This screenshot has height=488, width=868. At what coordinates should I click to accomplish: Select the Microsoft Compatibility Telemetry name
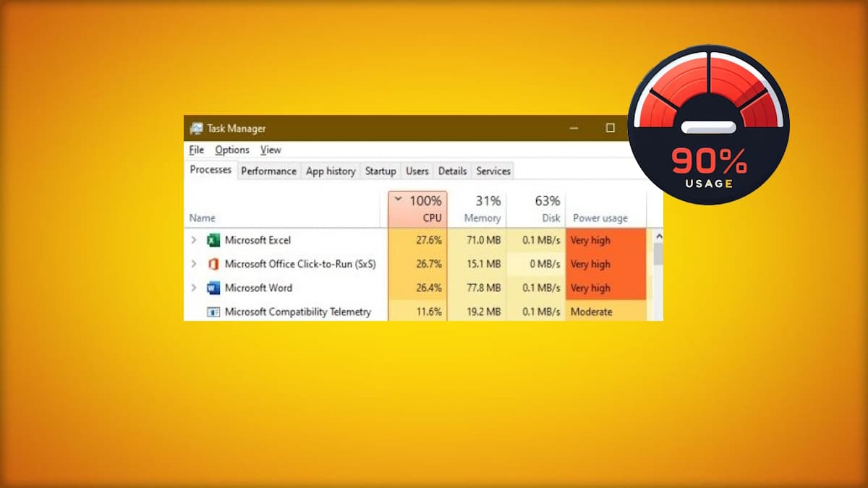[x=298, y=312]
